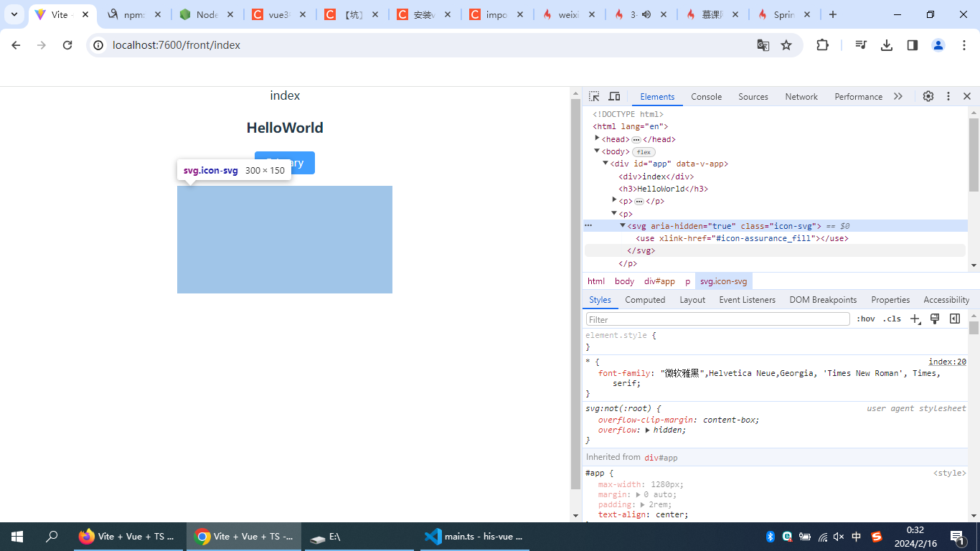Open the Performance tab
This screenshot has width=980, height=551.
[858, 97]
